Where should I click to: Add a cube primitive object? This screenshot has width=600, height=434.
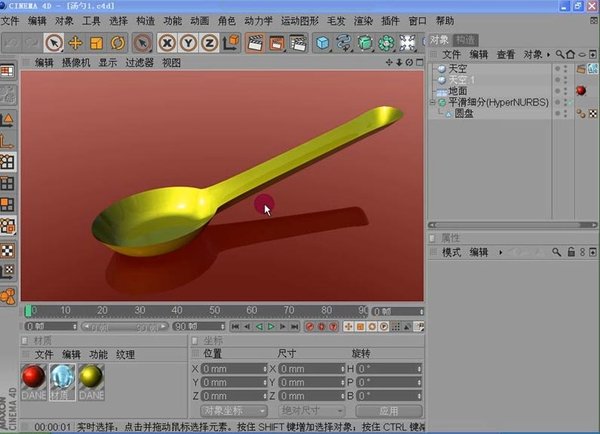323,43
